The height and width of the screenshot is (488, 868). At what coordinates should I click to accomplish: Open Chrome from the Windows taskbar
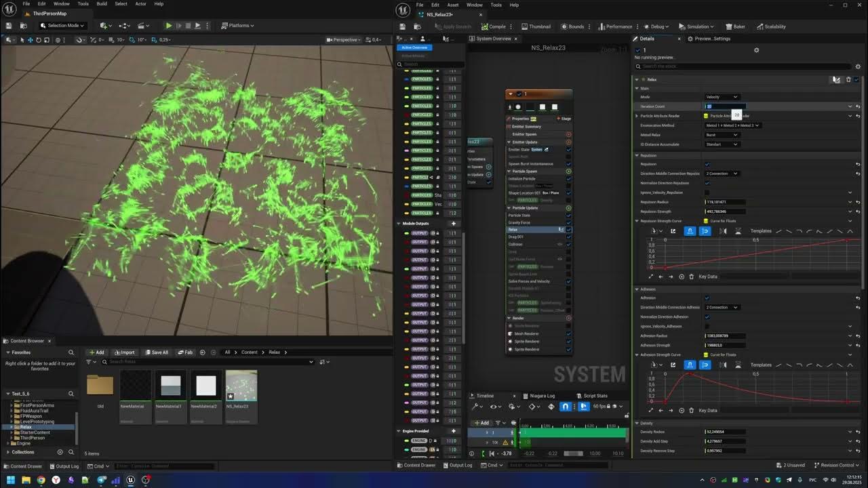pyautogui.click(x=41, y=480)
